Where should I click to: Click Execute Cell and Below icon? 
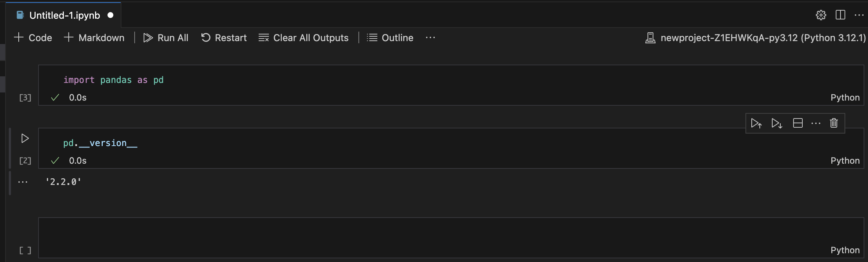point(777,123)
